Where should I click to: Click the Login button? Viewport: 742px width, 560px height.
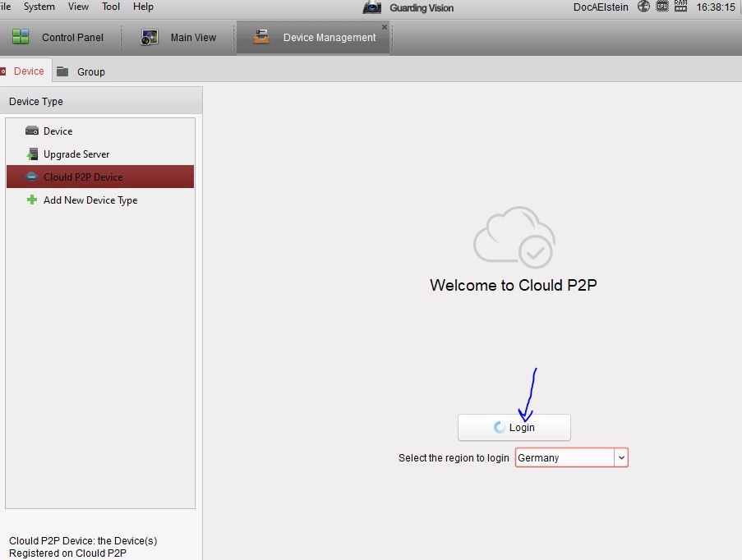coord(514,428)
